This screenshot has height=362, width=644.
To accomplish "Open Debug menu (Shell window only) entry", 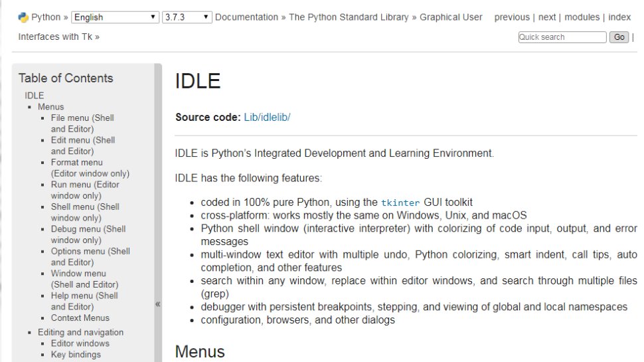I will pos(88,234).
